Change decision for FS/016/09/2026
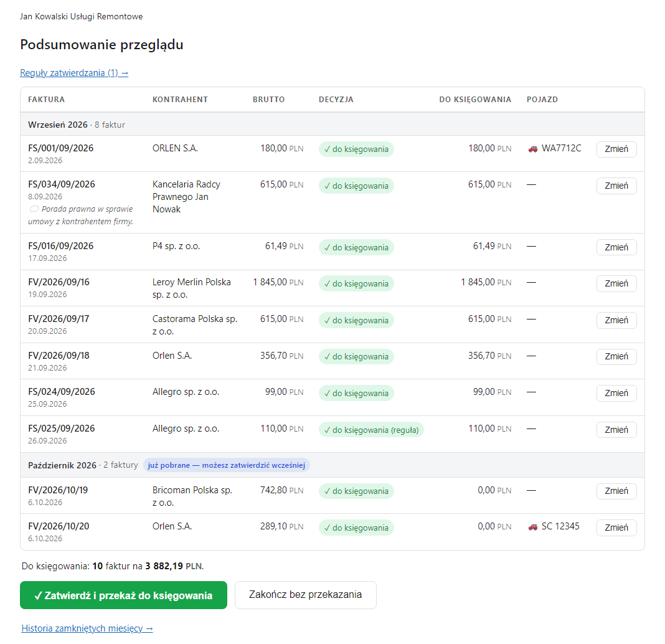Screen dimensions: 665x644 pos(616,247)
